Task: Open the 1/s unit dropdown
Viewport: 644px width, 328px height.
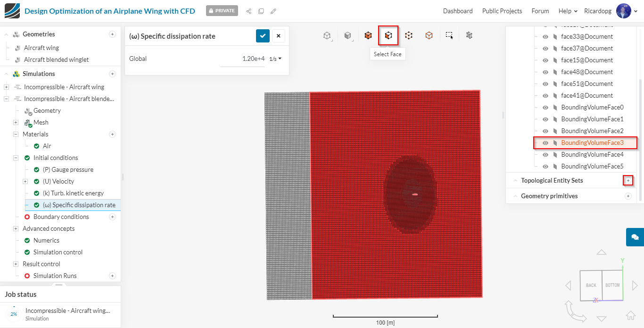Action: 275,59
